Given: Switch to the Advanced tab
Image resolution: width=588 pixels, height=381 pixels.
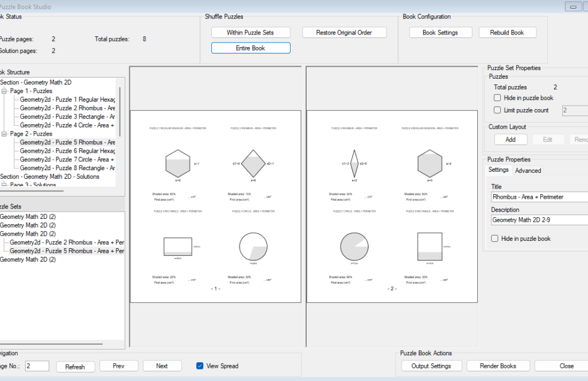Looking at the screenshot, I should pyautogui.click(x=528, y=171).
